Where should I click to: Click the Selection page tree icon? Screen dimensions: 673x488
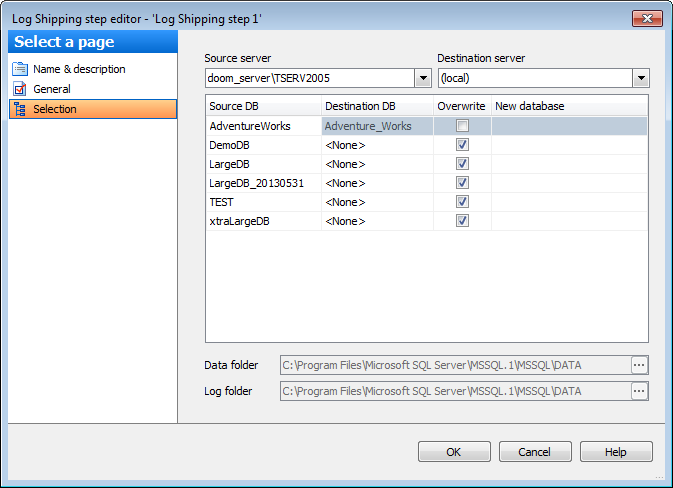click(20, 109)
